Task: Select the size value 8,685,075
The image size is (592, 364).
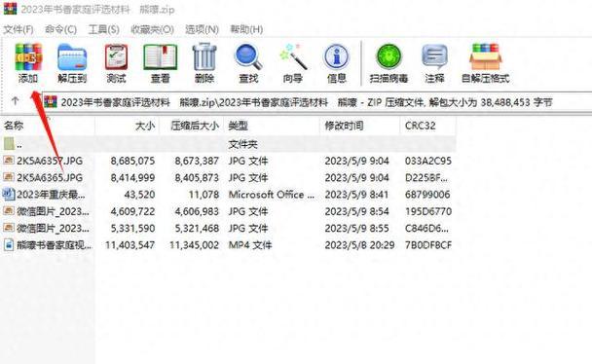Action: point(132,161)
